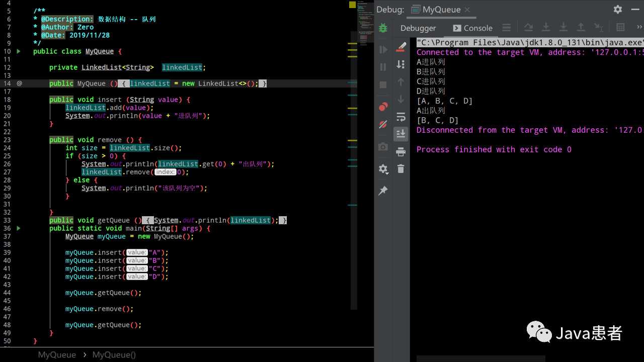Click closing fold brace of constructor line
Screen dimensions: 644x362
[263, 83]
